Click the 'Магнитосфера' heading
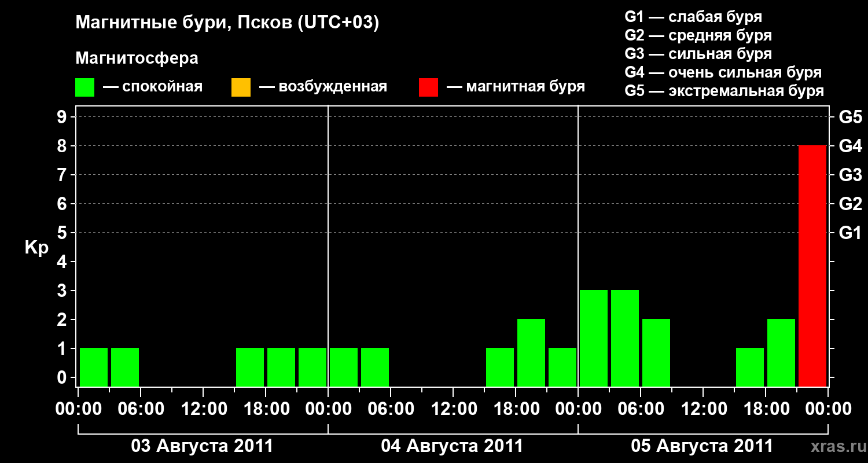868x463 pixels. pyautogui.click(x=137, y=58)
